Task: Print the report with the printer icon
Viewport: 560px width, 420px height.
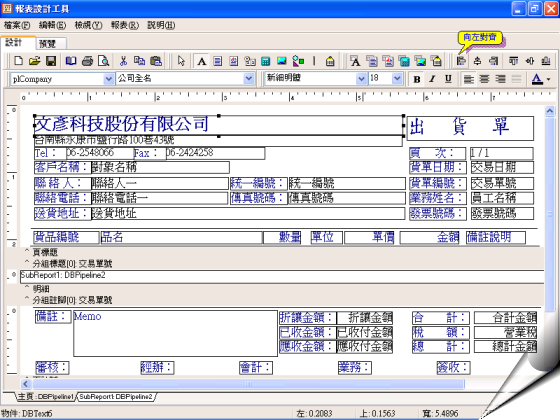Action: pos(87,61)
